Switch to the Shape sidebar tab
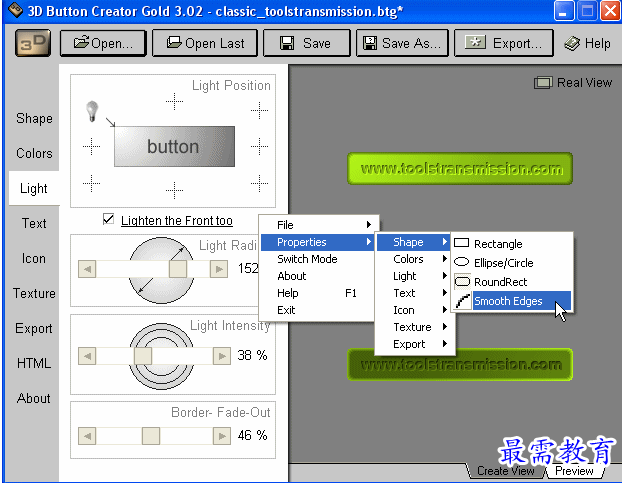 click(x=34, y=118)
